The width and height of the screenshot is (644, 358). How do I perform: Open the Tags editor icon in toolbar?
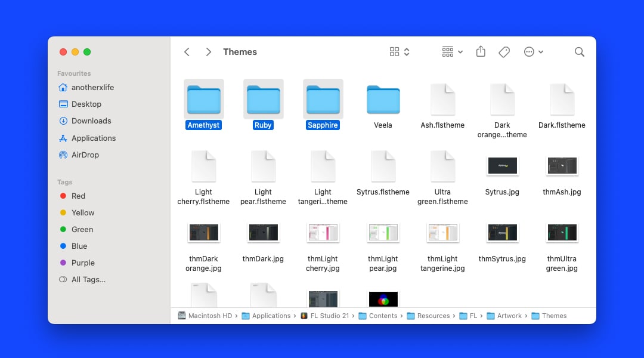coord(504,52)
